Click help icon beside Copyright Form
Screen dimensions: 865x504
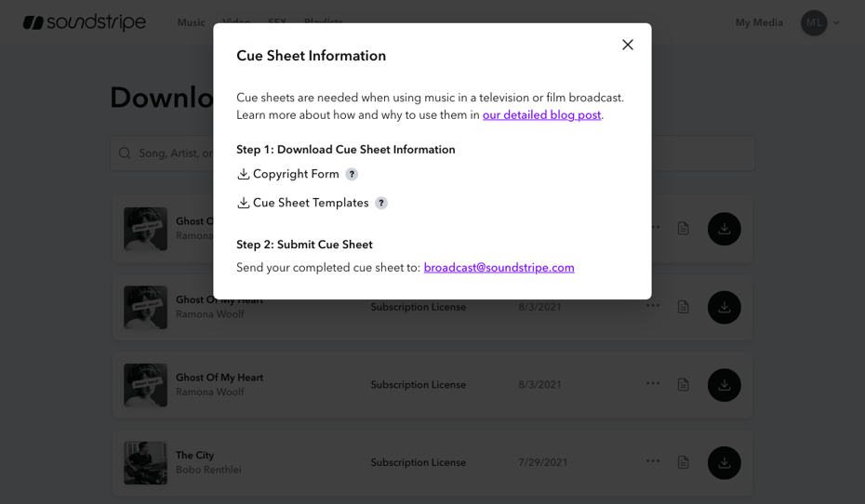tap(352, 175)
